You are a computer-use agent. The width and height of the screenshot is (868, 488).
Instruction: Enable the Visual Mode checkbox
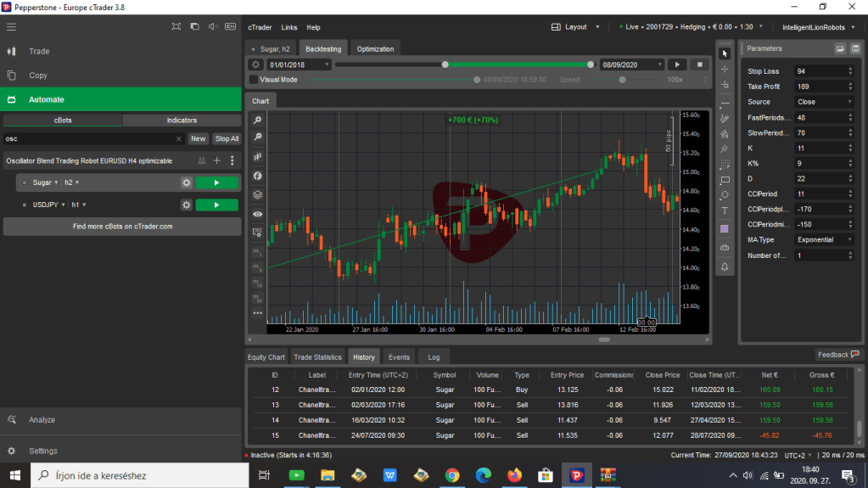click(254, 80)
